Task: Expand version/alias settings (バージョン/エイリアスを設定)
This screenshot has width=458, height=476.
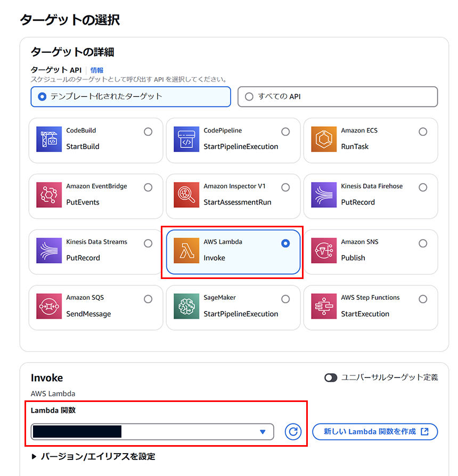Action: coord(94,456)
